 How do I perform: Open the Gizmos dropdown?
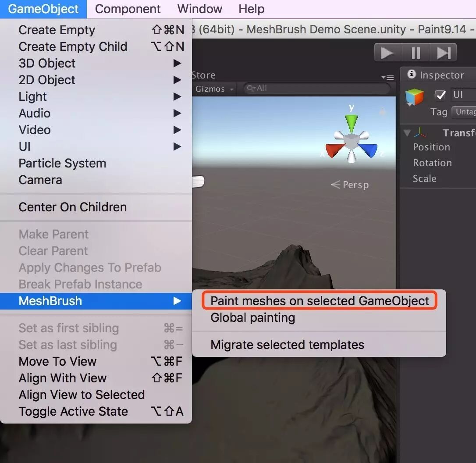tap(214, 89)
